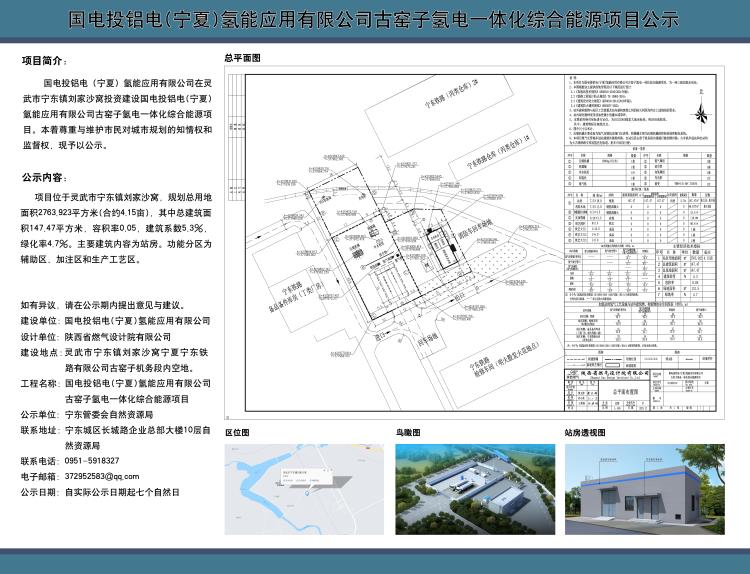Click the 站房透视图 section label
750x574 pixels.
(x=585, y=433)
